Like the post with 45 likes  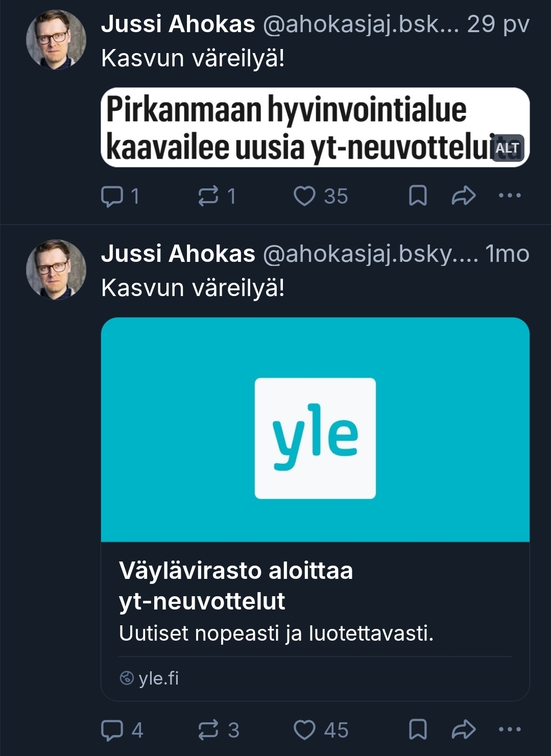pos(305,730)
